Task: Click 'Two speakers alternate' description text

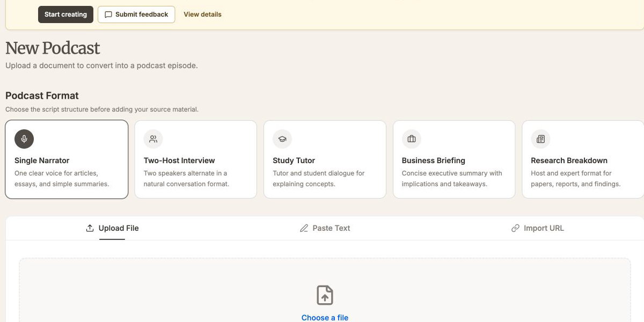Action: [x=186, y=179]
